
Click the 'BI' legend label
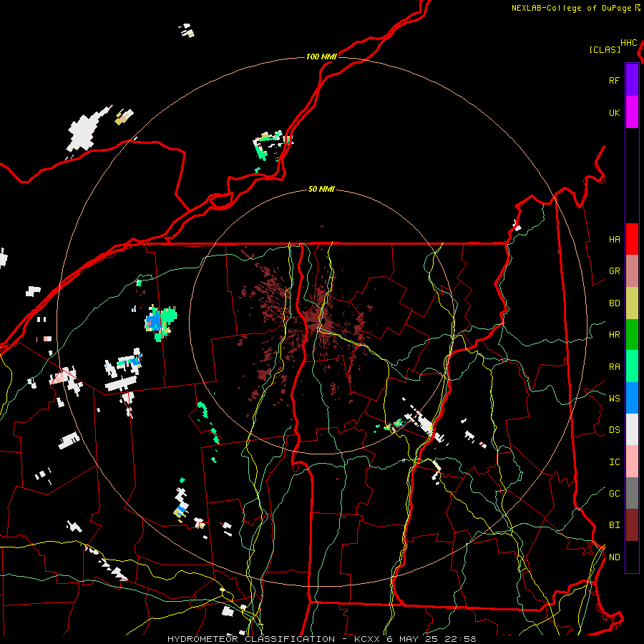point(614,525)
